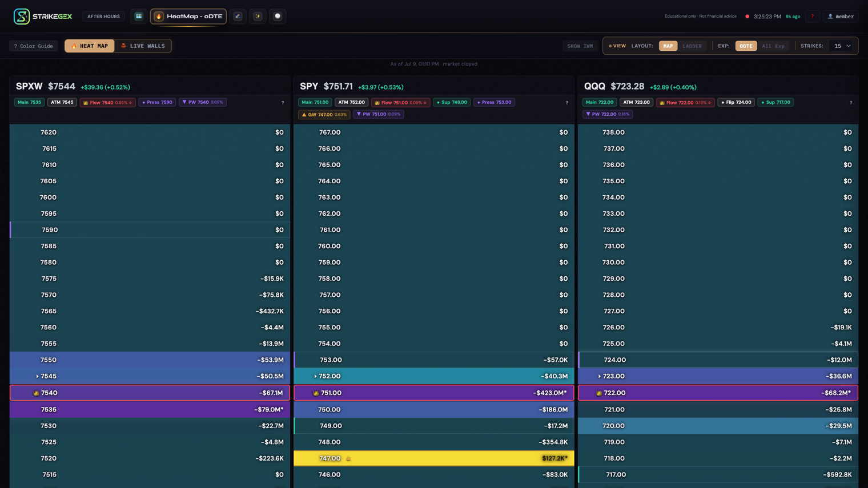Image resolution: width=868 pixels, height=488 pixels.
Task: Click the QQQ 724.00 strike row
Action: tap(718, 360)
